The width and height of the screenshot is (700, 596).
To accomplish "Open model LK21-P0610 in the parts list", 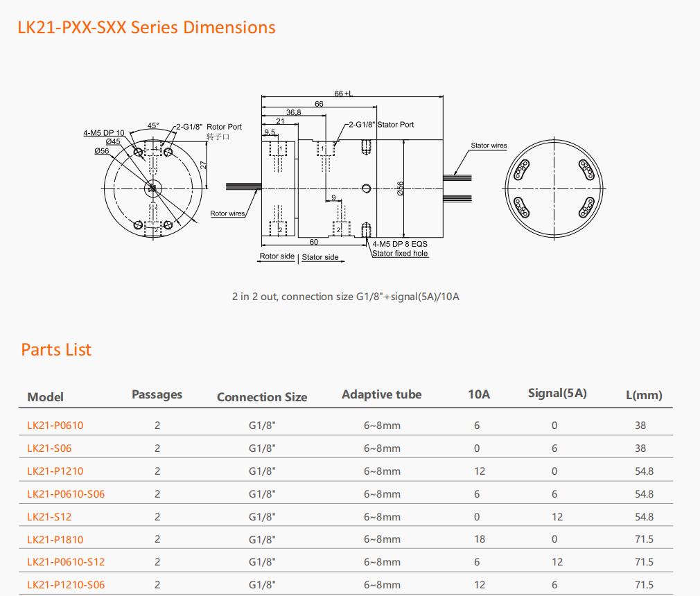I will click(x=55, y=426).
